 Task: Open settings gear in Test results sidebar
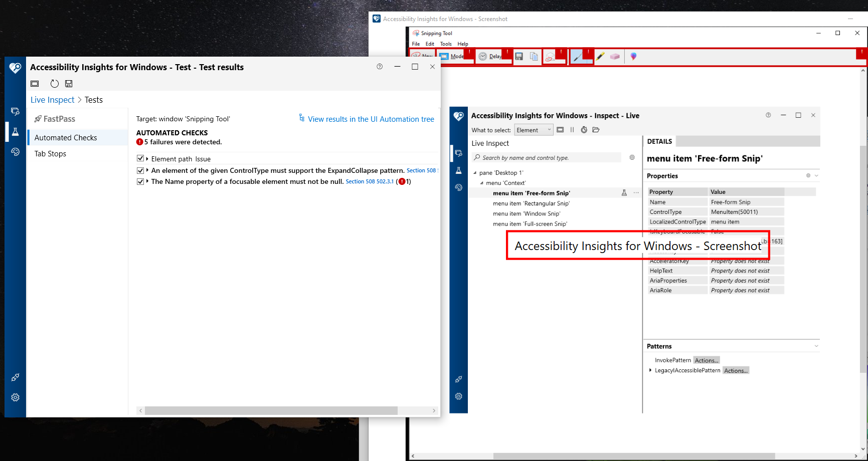click(15, 397)
